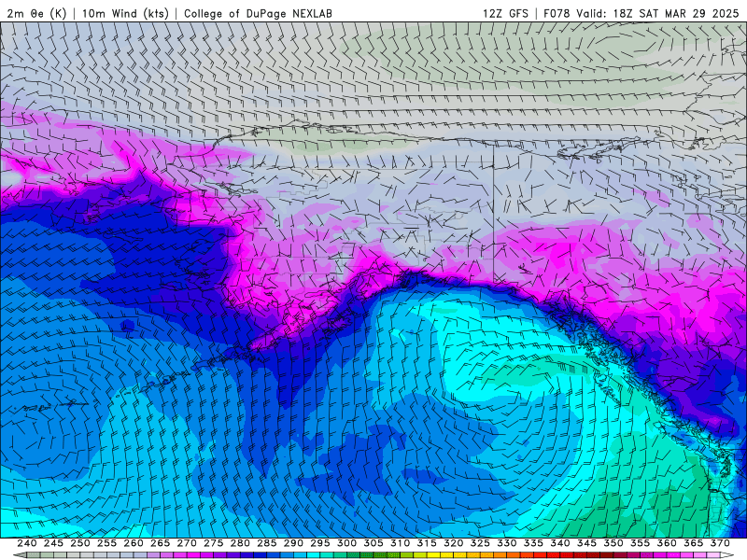Click the "2m θe (K)" title label
This screenshot has height=560, width=747.
pyautogui.click(x=36, y=13)
